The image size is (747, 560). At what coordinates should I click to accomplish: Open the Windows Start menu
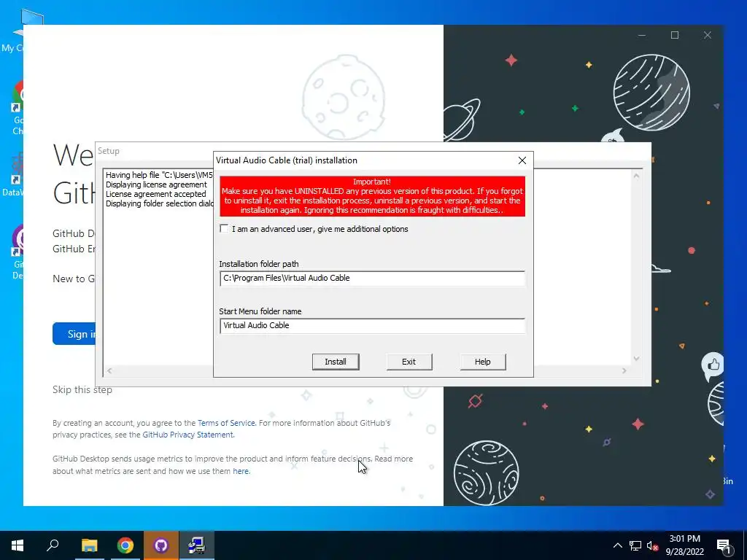[x=18, y=545]
